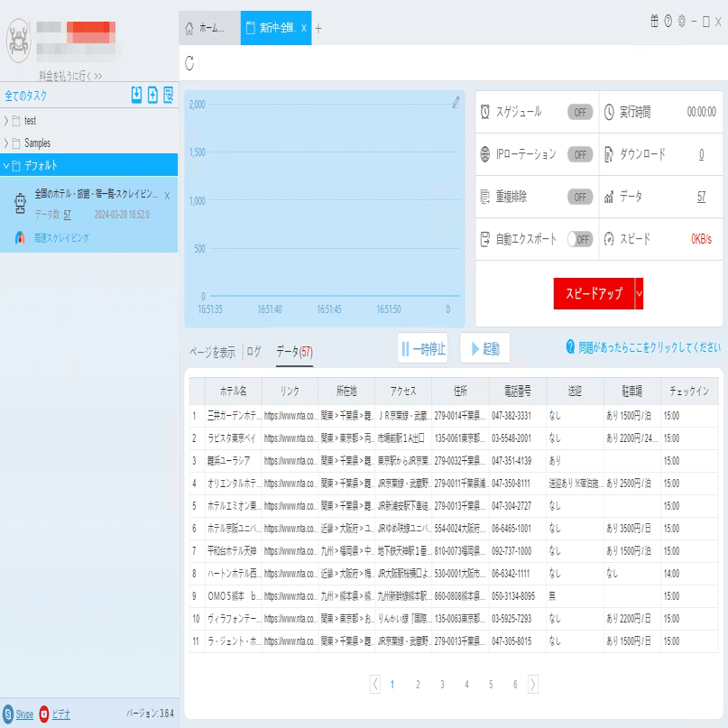The width and height of the screenshot is (728, 728).
Task: Open the スピードアップ dropdown arrow
Action: point(640,293)
